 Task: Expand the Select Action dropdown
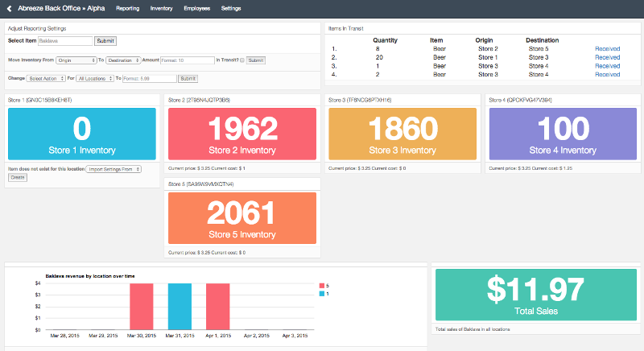pyautogui.click(x=46, y=79)
